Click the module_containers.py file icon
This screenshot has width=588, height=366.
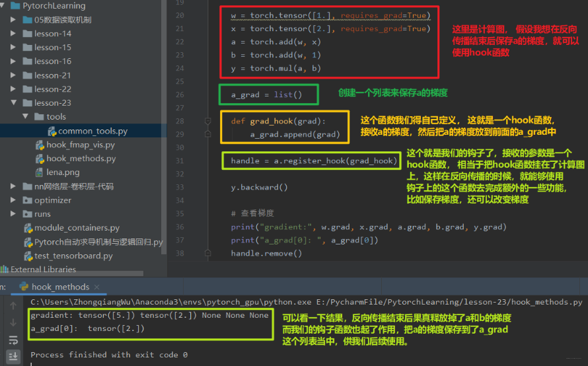28,228
